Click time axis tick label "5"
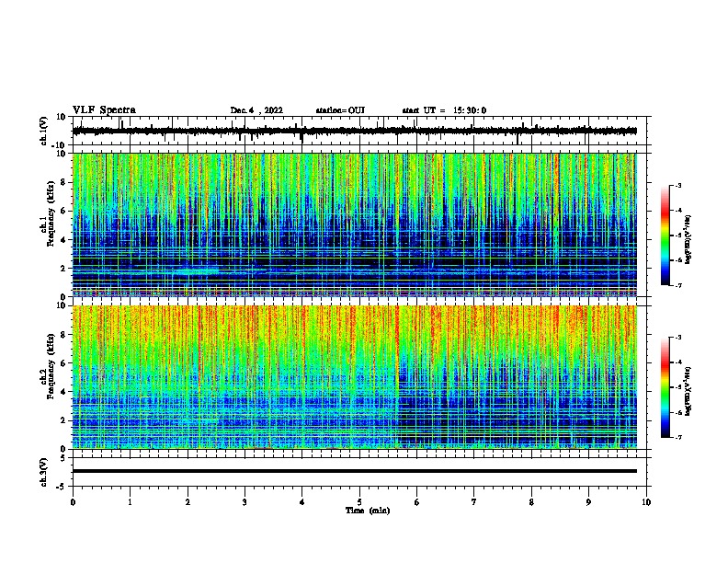 359,502
